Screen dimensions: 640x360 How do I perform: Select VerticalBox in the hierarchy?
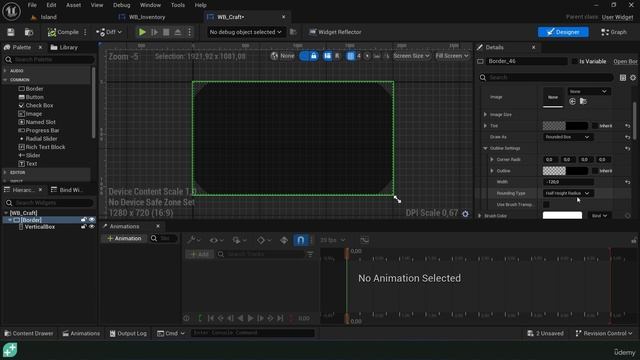coord(40,227)
